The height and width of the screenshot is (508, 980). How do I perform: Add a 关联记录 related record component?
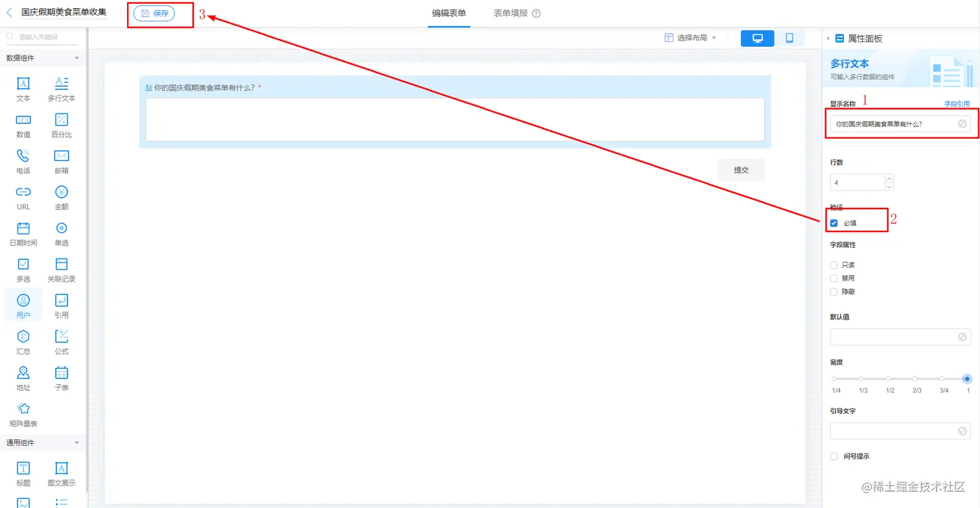pyautogui.click(x=62, y=271)
